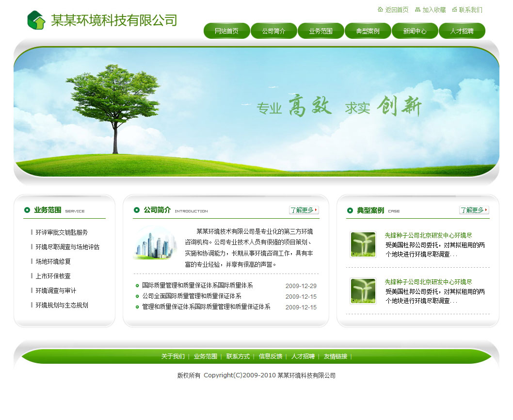The height and width of the screenshot is (420, 513).
Task: Open the second seedling case thumbnail
Action: click(x=363, y=291)
